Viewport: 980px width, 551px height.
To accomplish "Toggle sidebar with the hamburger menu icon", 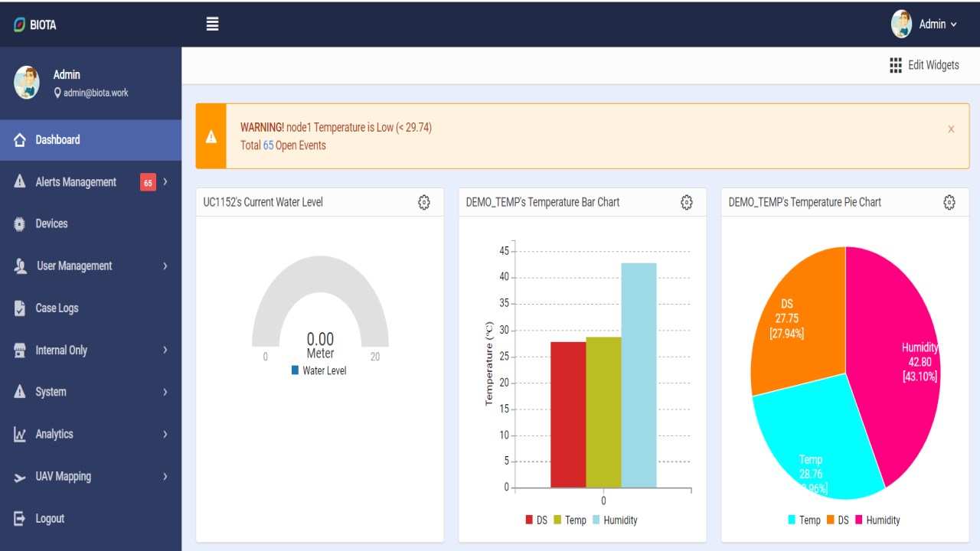I will click(213, 24).
